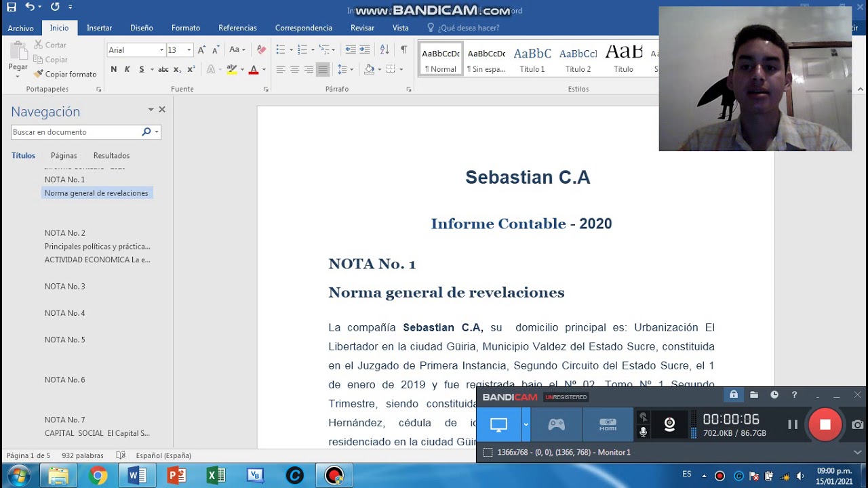Screen dimensions: 868x488
Task: Sort text with the A-Z icon
Action: [384, 49]
